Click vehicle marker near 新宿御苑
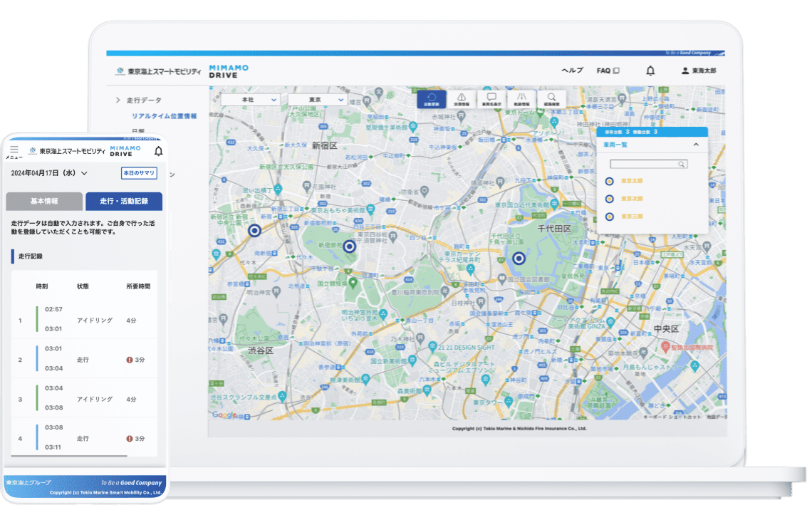Viewport: 812px width, 520px height. point(350,246)
